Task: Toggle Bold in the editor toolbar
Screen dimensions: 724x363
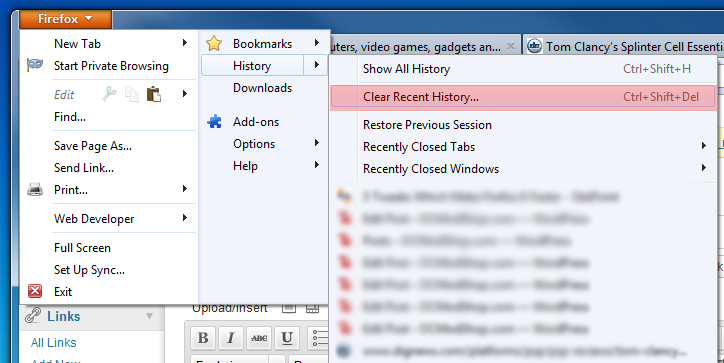Action: pos(203,338)
